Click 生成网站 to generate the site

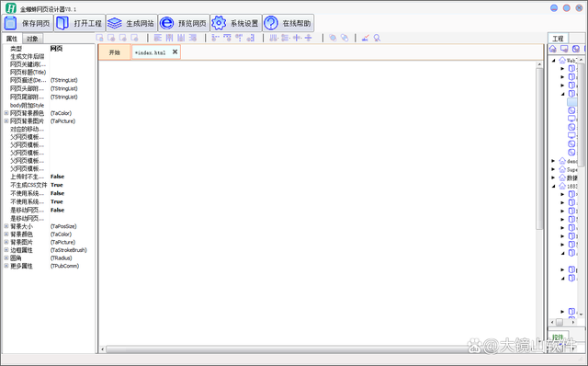131,23
